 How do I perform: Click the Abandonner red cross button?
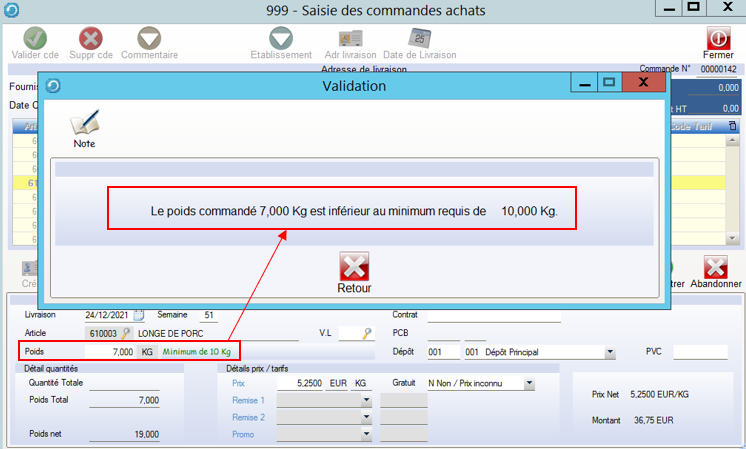point(715,267)
